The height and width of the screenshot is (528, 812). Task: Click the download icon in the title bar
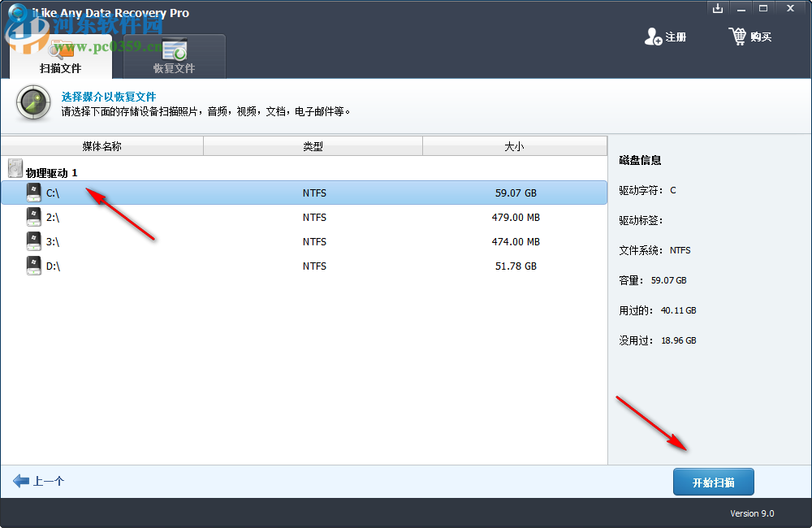(x=718, y=8)
